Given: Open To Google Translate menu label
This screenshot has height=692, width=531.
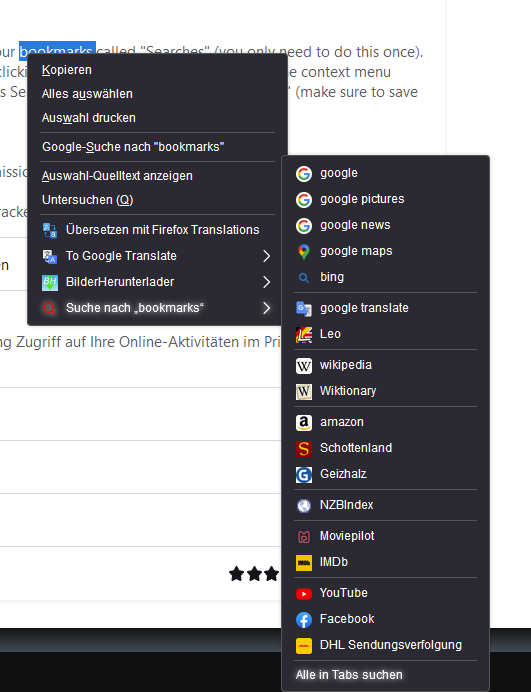Looking at the screenshot, I should pos(121,256).
